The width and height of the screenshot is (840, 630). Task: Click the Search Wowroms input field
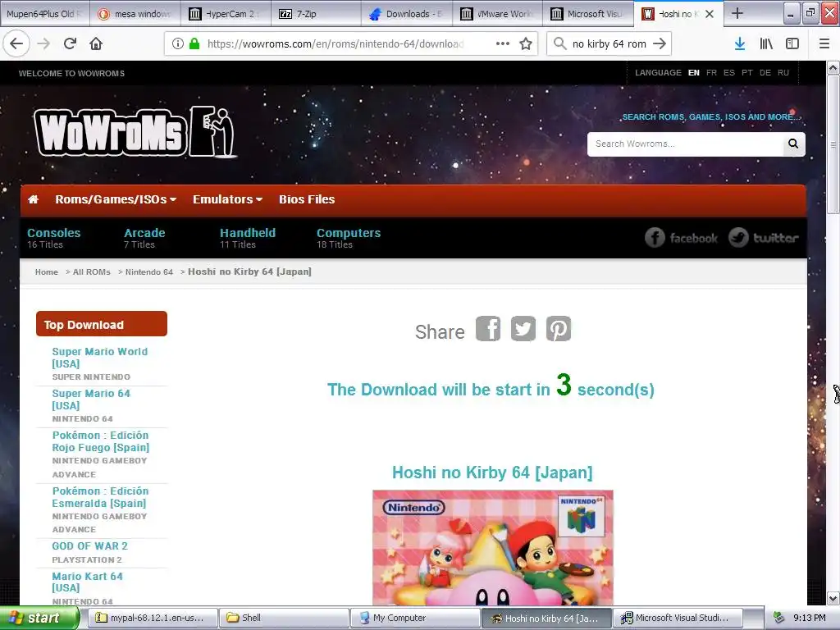(x=685, y=144)
